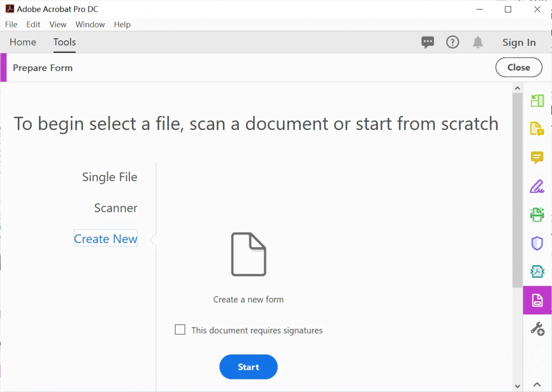Open the Comment tool panel
The width and height of the screenshot is (552, 392).
(x=537, y=158)
